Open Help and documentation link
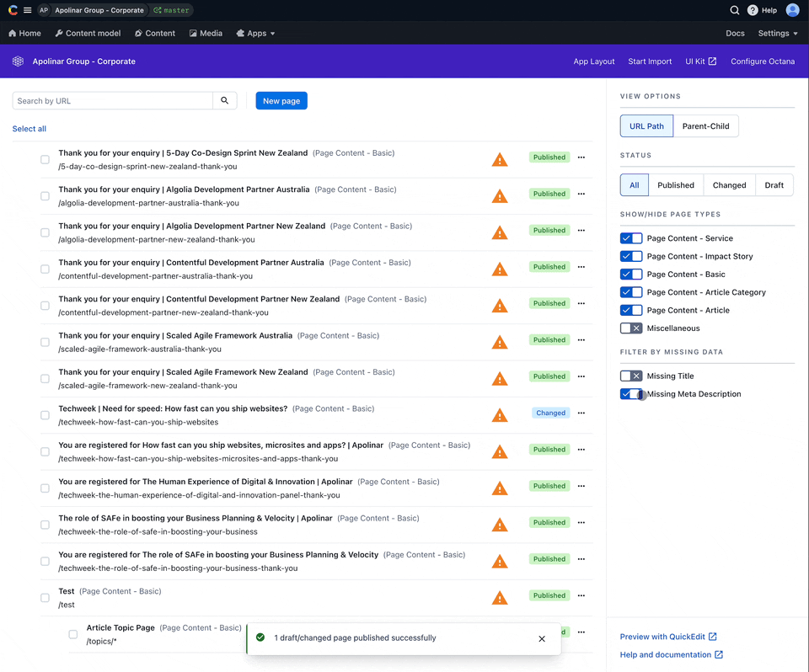 coord(672,654)
